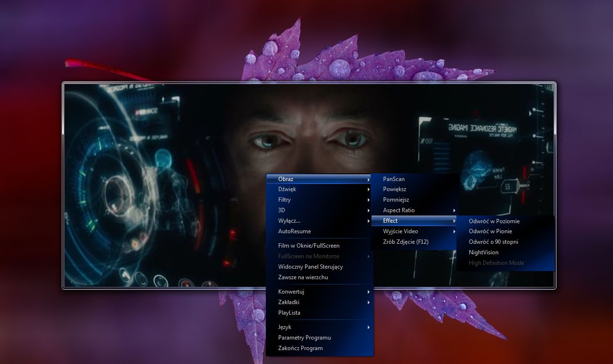Screen dimensions: 613x364
Task: Open Parametry Programu settings
Action: coord(319,338)
